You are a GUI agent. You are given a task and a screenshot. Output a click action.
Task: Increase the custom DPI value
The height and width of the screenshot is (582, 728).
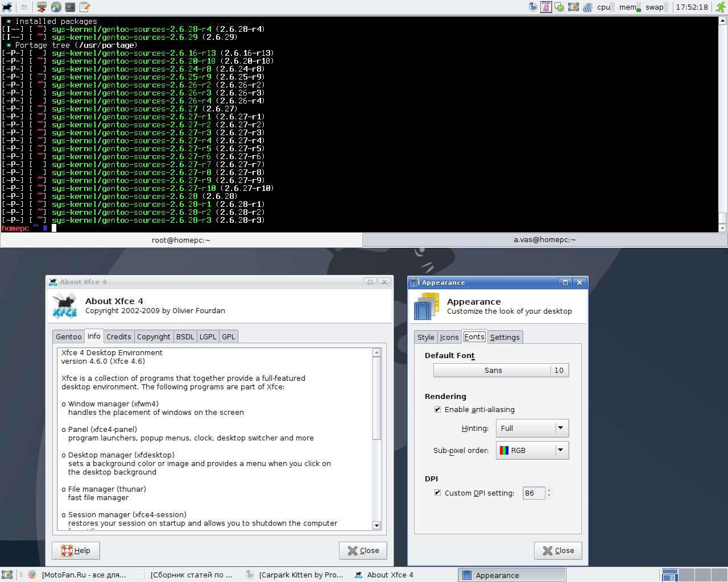pos(549,490)
